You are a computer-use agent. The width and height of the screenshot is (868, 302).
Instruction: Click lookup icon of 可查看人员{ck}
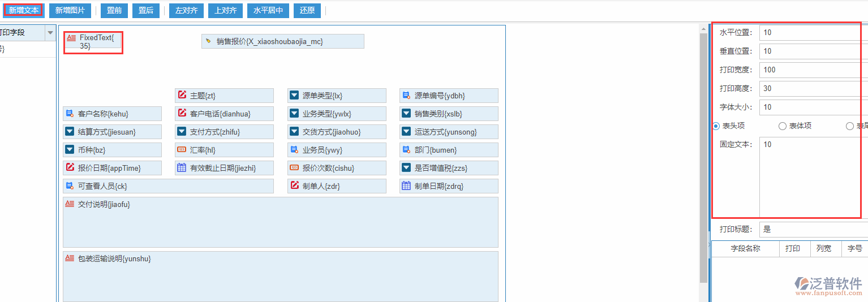70,185
